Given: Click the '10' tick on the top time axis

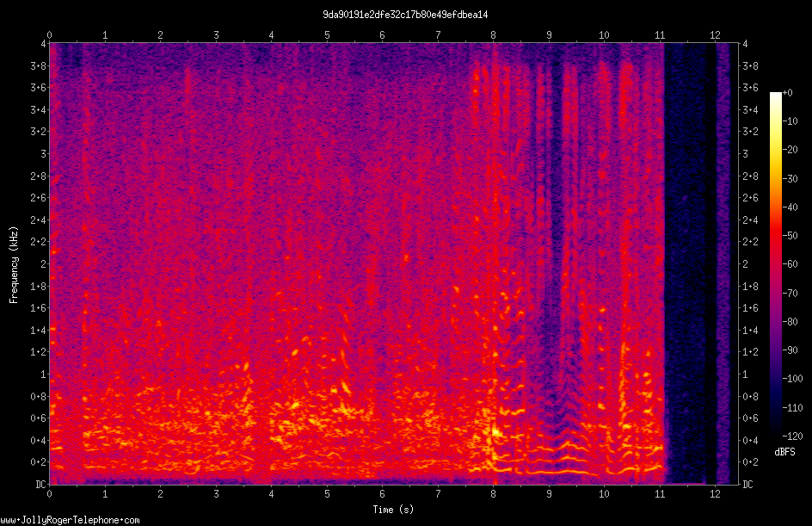Looking at the screenshot, I should click(x=604, y=35).
